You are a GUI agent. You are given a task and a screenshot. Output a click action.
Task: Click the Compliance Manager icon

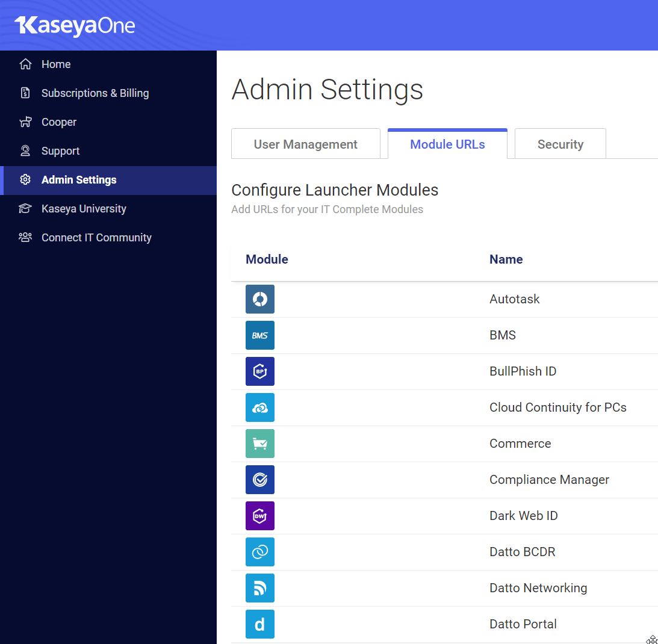[x=259, y=480]
